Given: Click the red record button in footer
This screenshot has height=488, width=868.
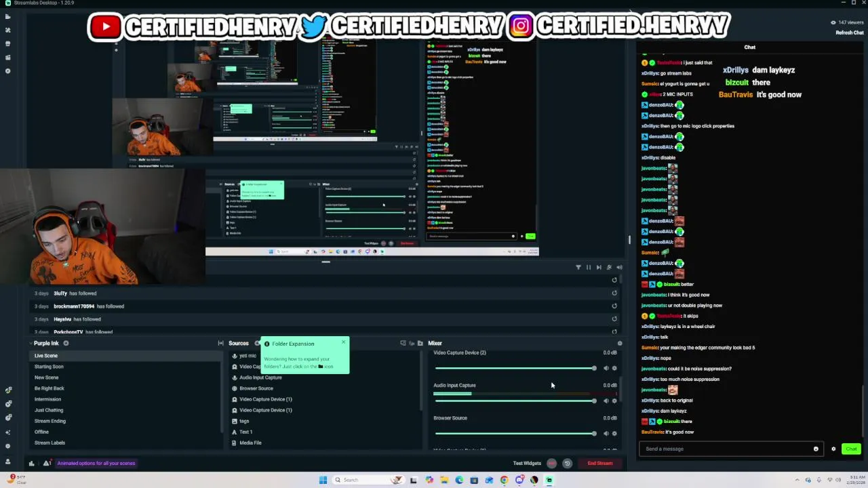Looking at the screenshot, I should click(551, 464).
